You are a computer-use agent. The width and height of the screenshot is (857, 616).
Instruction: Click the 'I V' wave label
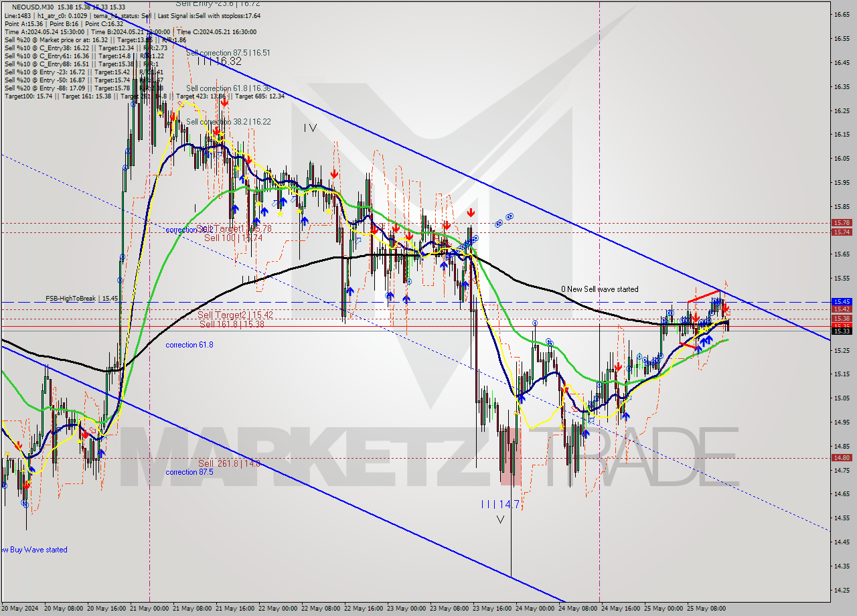tap(309, 127)
